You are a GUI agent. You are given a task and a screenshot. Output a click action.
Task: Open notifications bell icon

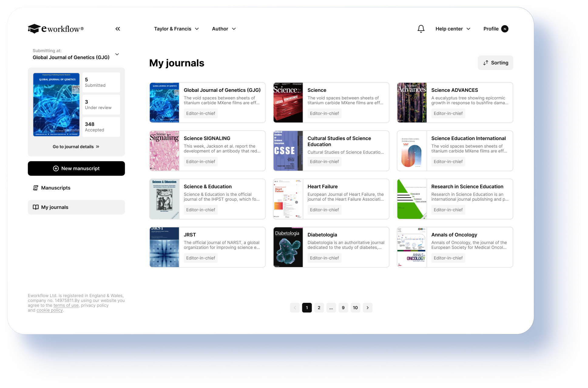(x=421, y=29)
